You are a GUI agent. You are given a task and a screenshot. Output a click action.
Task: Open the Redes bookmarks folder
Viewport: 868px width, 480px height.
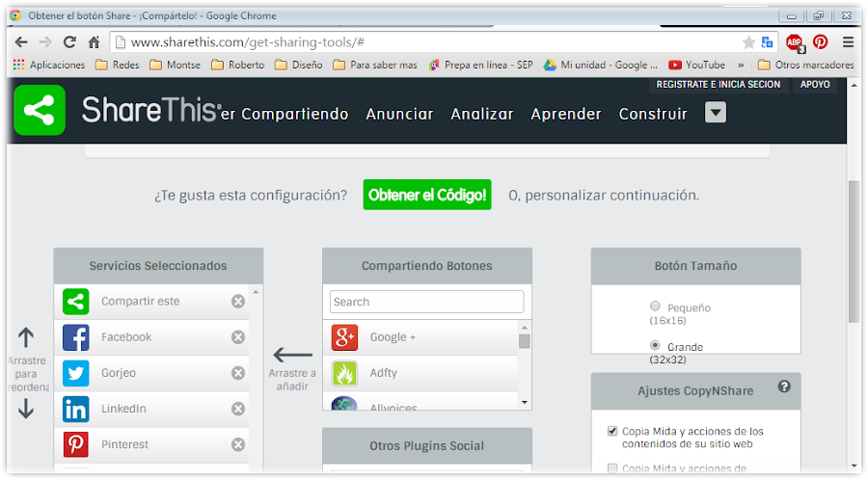118,66
